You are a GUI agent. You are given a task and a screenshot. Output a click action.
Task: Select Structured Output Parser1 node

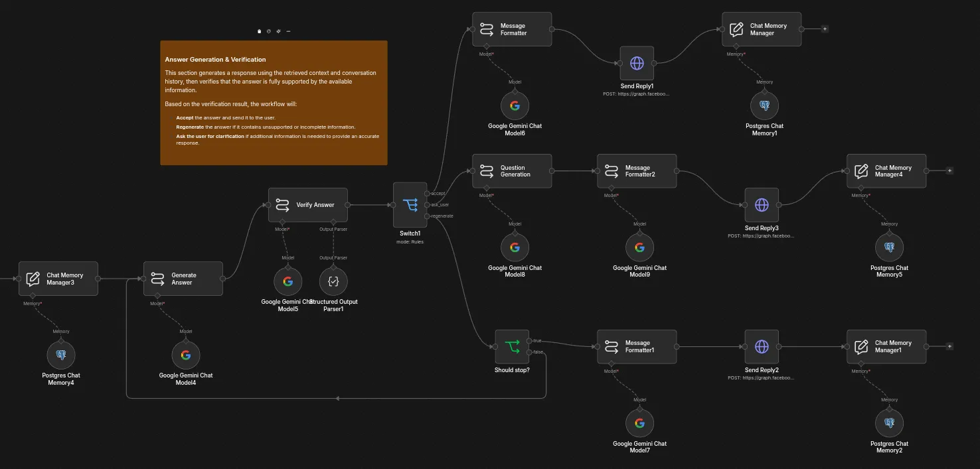pyautogui.click(x=333, y=281)
